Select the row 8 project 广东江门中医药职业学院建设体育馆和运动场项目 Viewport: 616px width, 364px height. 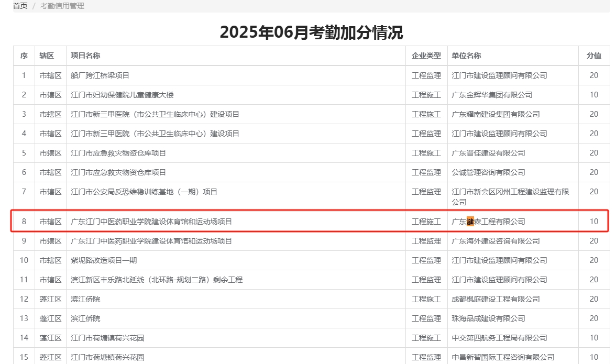(x=151, y=222)
